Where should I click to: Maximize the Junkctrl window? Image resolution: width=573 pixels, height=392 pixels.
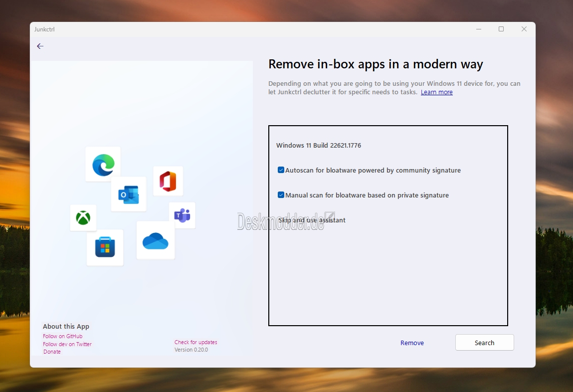tap(501, 29)
